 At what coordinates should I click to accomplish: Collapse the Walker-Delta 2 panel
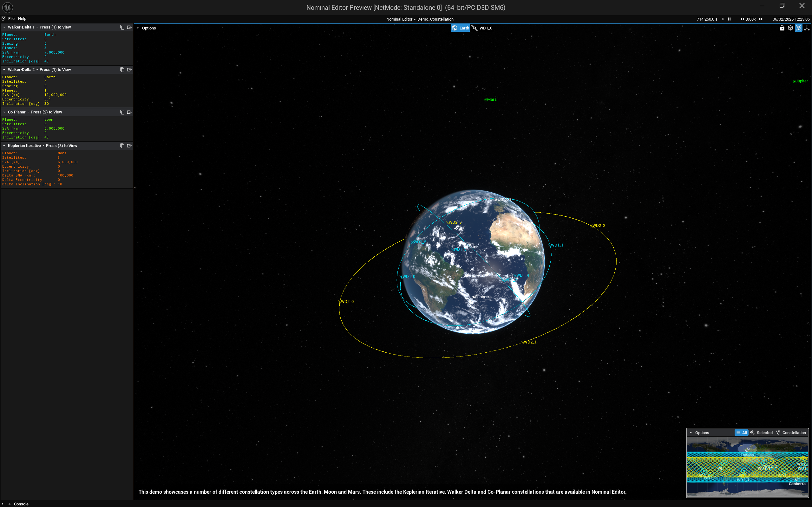click(4, 70)
